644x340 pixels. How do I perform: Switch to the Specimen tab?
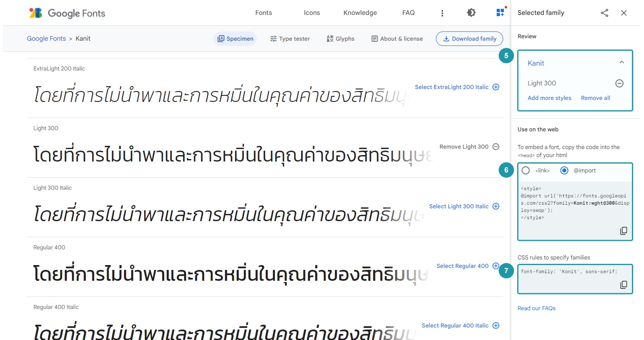click(235, 39)
